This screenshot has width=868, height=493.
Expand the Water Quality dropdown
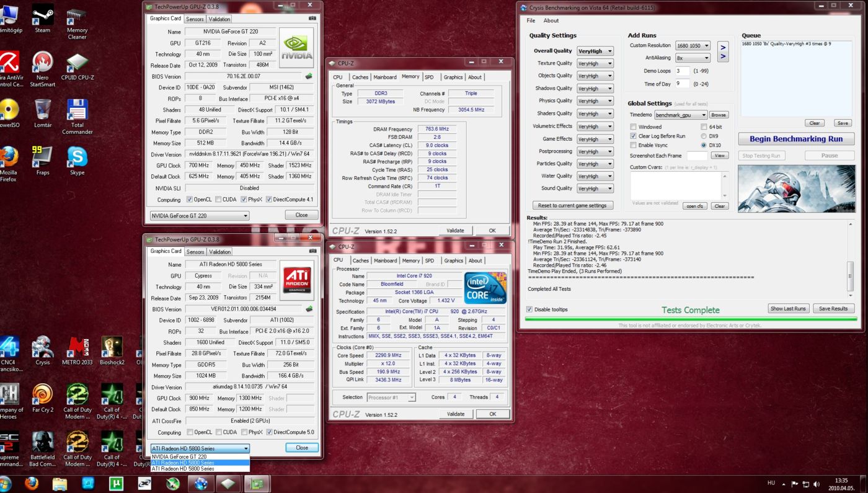[x=595, y=176]
